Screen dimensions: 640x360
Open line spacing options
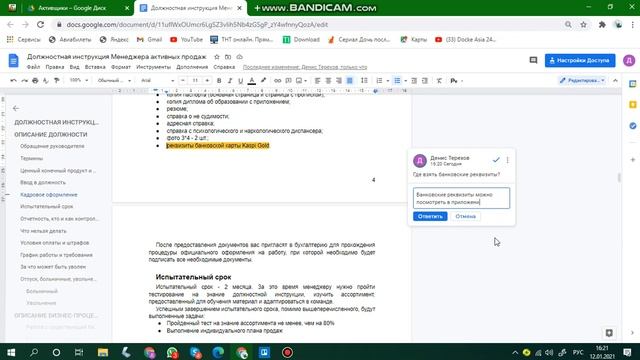click(x=364, y=81)
